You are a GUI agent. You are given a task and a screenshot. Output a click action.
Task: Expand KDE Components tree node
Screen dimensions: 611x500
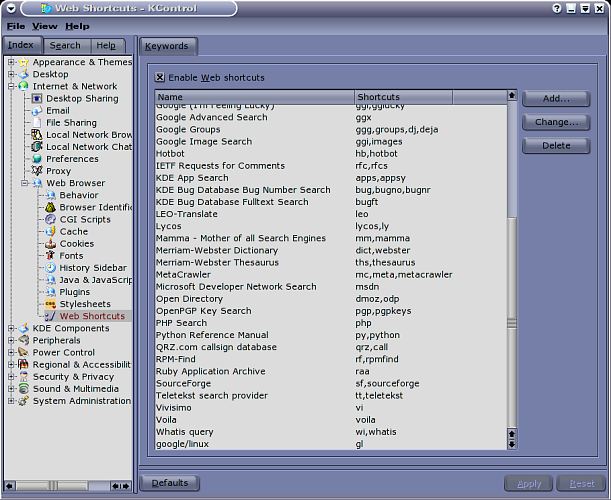tap(11, 328)
